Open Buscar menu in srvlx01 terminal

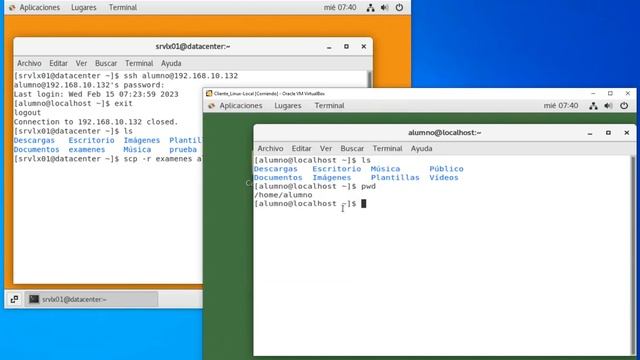(x=106, y=63)
